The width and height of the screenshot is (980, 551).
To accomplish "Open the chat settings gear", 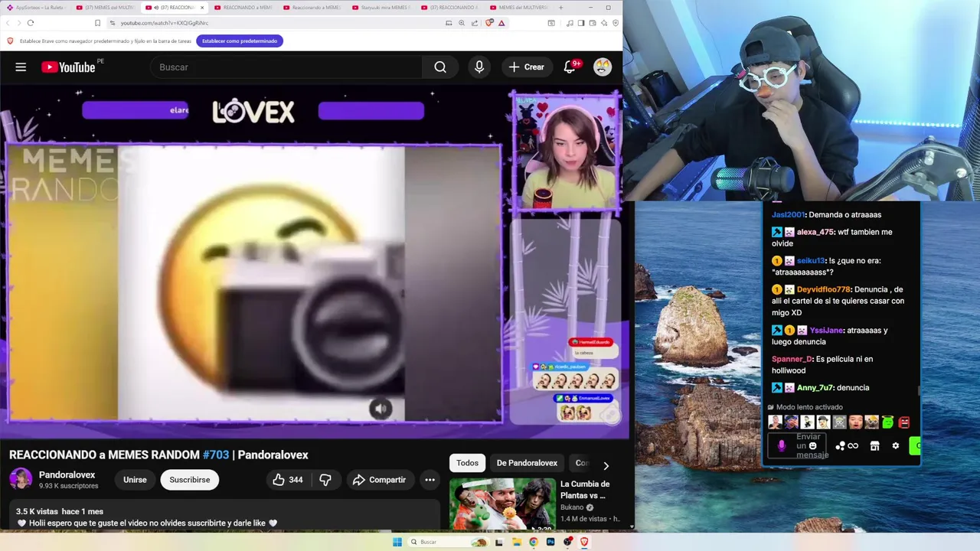I will [896, 445].
